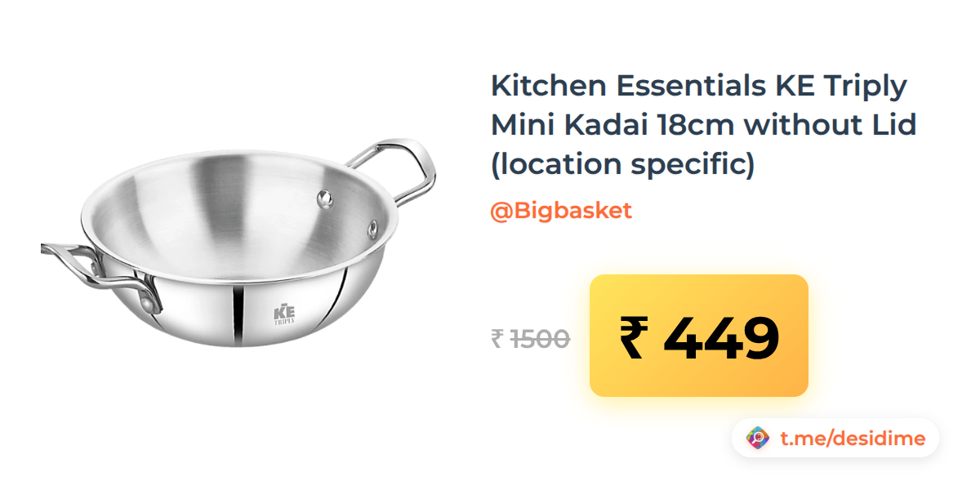Click the KE Triply logo on the kadai

point(284,314)
